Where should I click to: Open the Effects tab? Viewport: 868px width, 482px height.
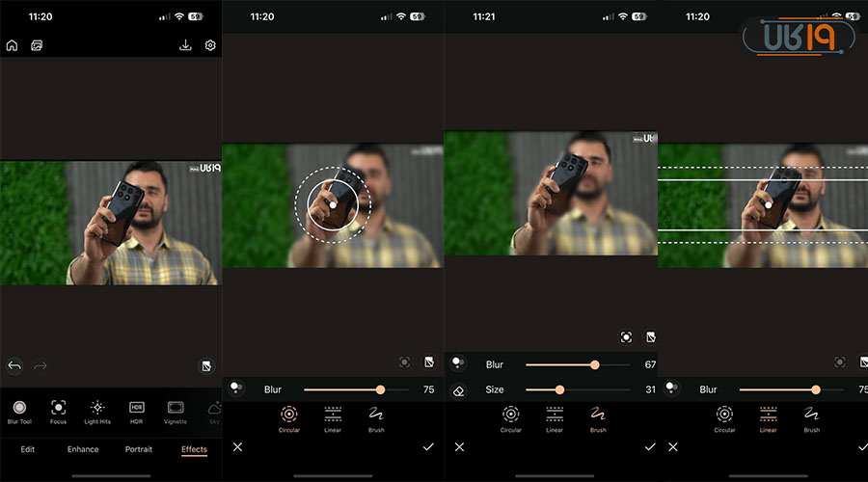pyautogui.click(x=194, y=449)
